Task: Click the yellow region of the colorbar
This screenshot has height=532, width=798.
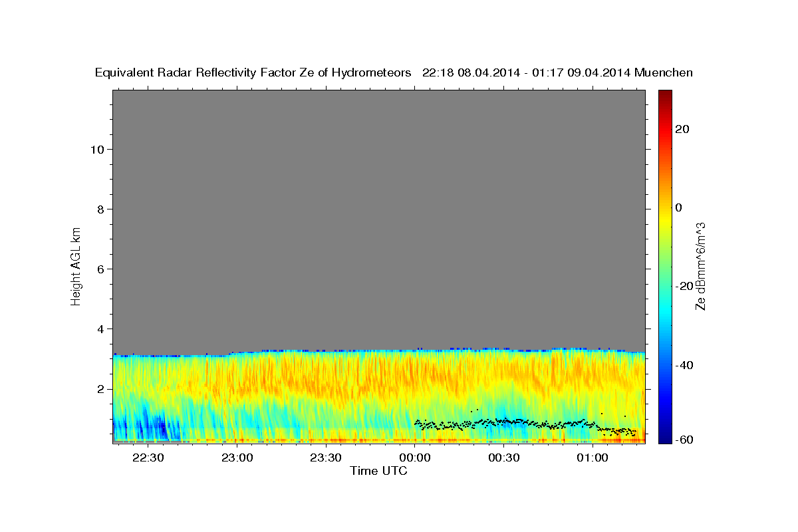Action: 664,219
